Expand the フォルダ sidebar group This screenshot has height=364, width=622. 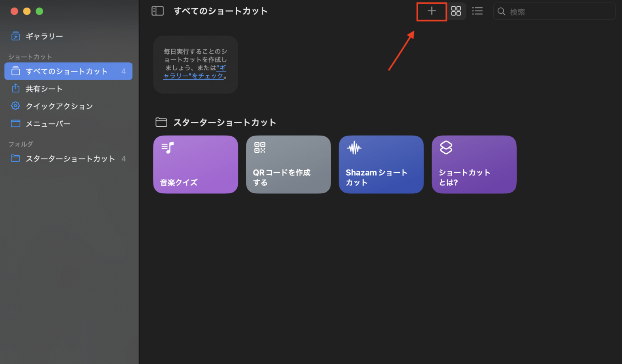[21, 144]
